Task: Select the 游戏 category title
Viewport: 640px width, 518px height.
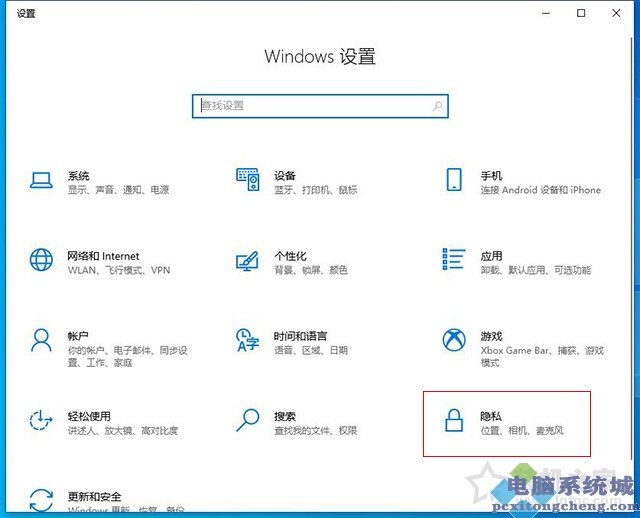Action: (x=491, y=336)
